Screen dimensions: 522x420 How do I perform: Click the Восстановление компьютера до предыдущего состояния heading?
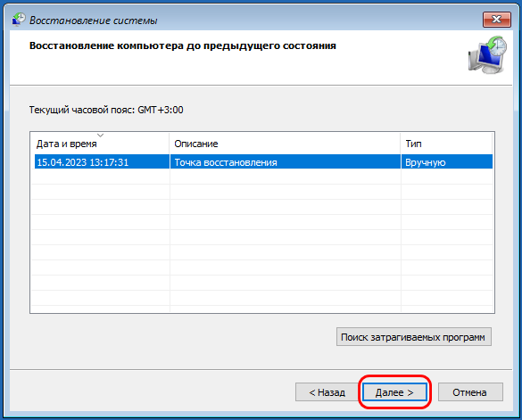(183, 45)
